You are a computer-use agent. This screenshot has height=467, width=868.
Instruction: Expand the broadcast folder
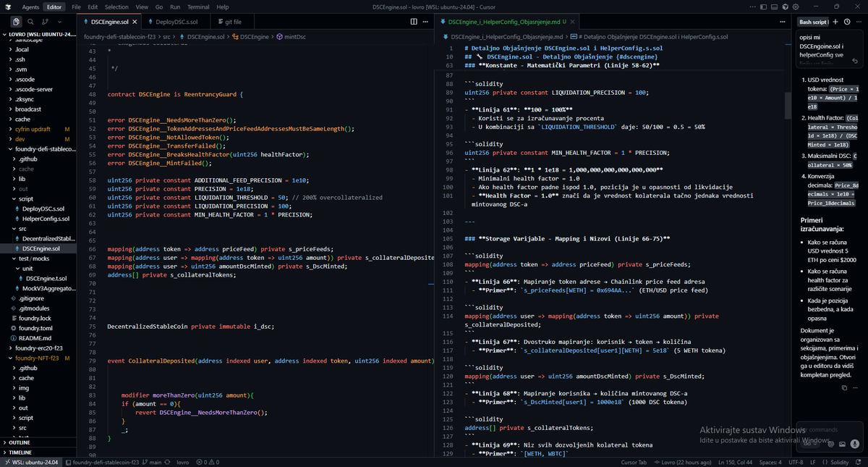point(38,109)
